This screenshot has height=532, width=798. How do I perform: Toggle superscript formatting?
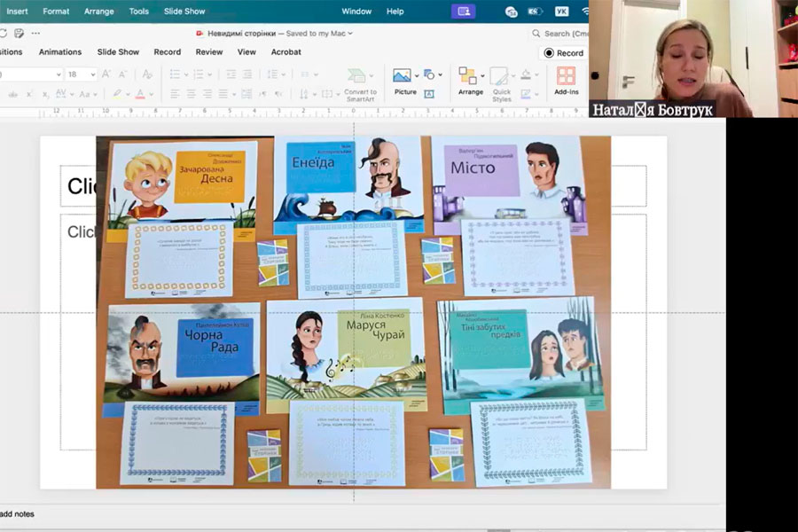pyautogui.click(x=29, y=94)
